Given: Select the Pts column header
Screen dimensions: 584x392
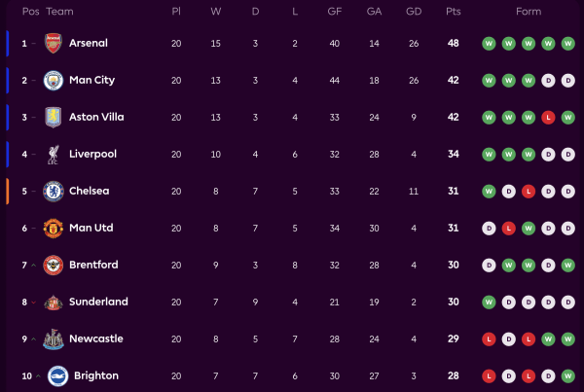Looking at the screenshot, I should click(453, 12).
